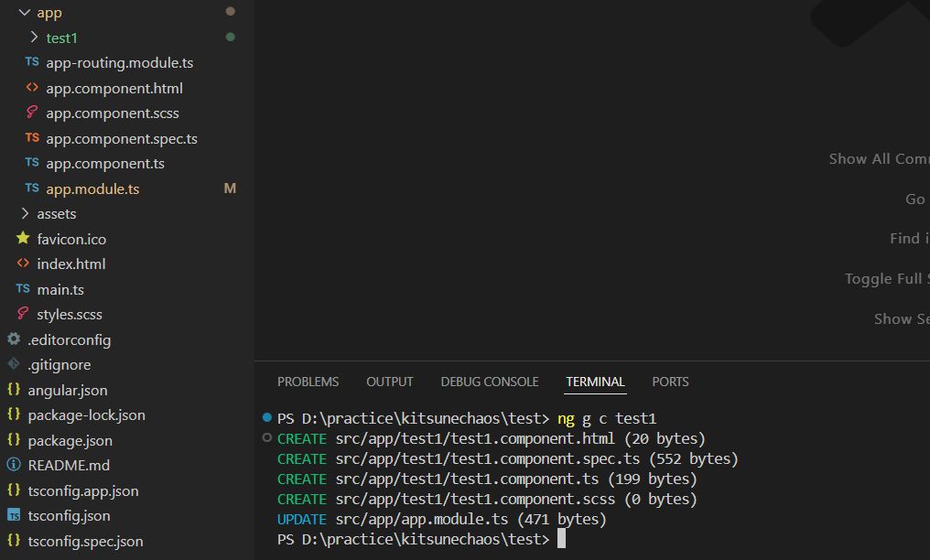Open the PROBLEMS panel tab
This screenshot has width=930, height=560.
(308, 382)
